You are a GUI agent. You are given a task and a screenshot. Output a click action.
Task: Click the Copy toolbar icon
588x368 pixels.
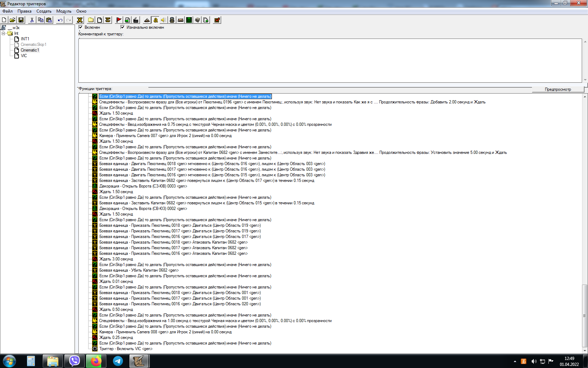click(41, 20)
